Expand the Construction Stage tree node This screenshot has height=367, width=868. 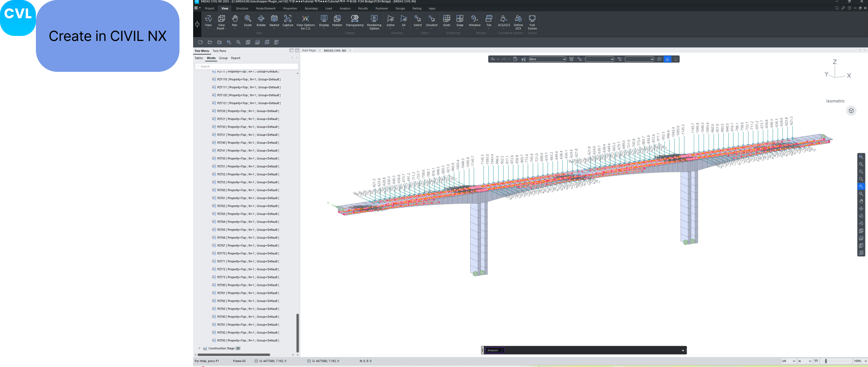pyautogui.click(x=200, y=348)
